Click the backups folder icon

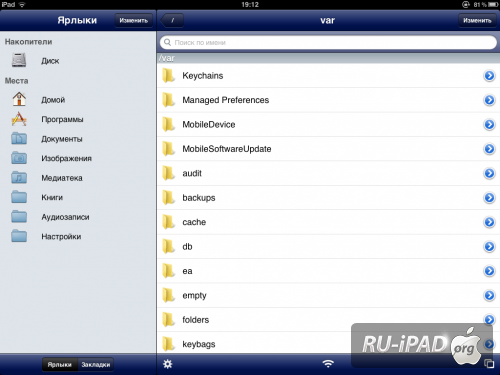tap(168, 197)
